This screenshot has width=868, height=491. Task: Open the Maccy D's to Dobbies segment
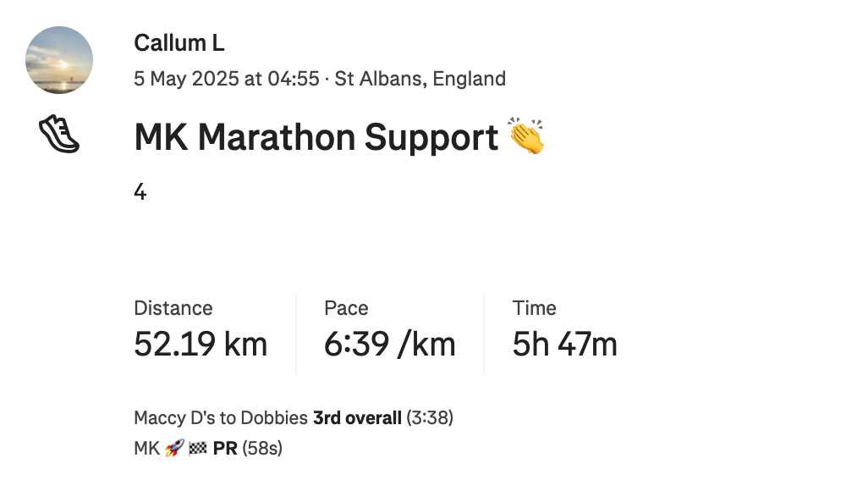[x=221, y=418]
